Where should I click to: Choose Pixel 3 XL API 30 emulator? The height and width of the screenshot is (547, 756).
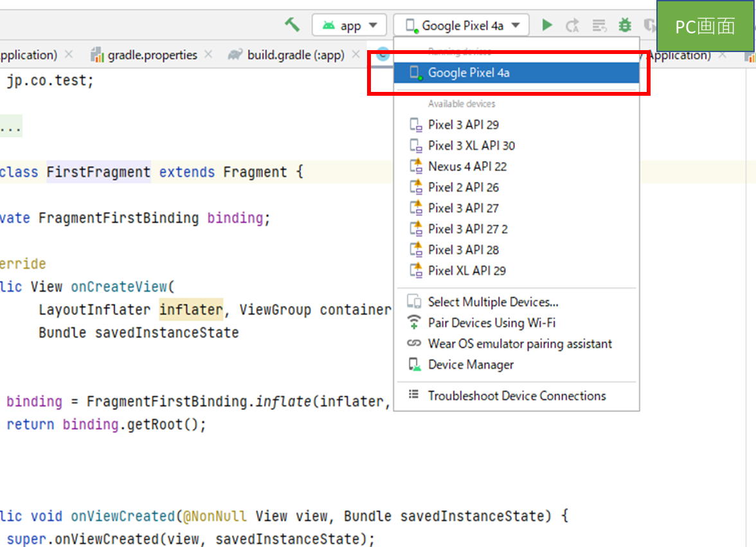pos(516,145)
